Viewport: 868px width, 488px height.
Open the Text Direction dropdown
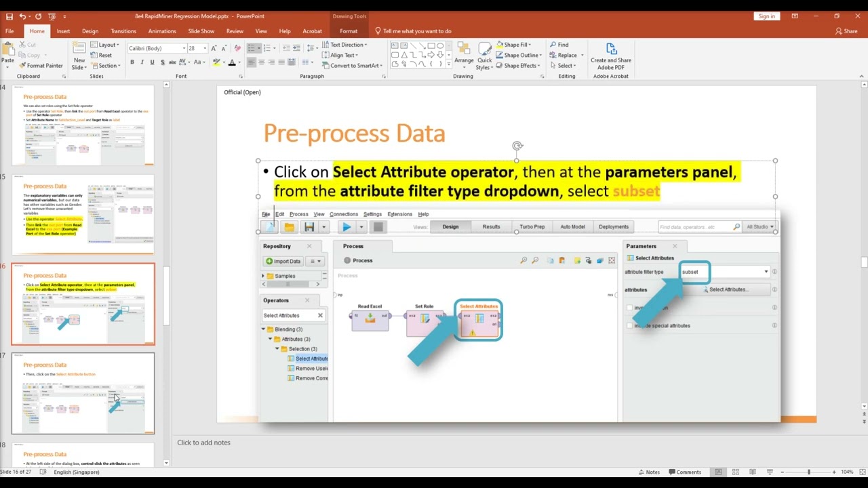point(344,45)
